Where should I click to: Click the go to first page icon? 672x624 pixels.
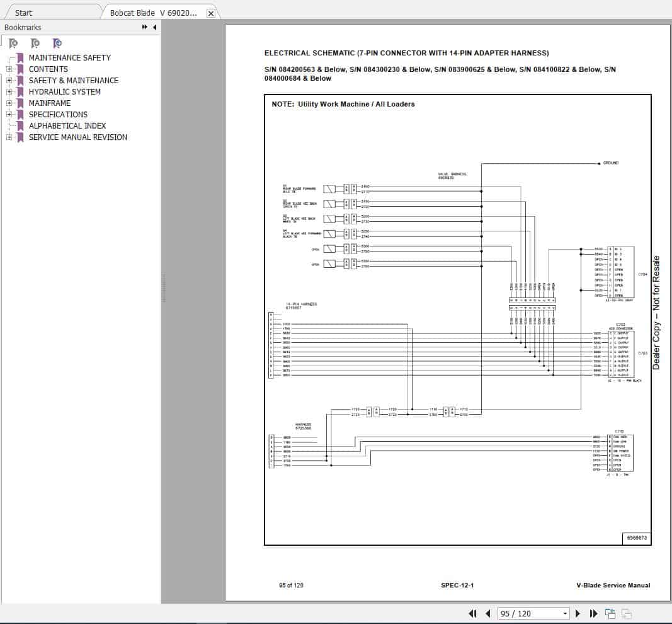472,613
